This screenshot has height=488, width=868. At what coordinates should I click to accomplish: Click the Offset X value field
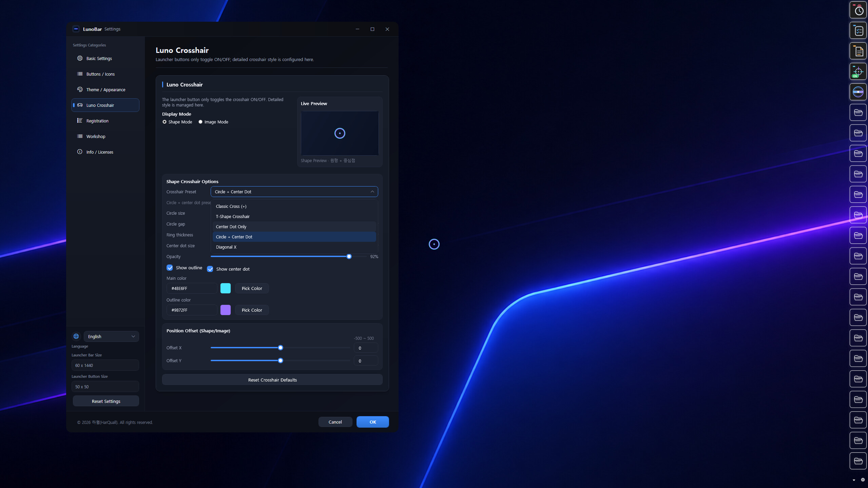click(366, 348)
